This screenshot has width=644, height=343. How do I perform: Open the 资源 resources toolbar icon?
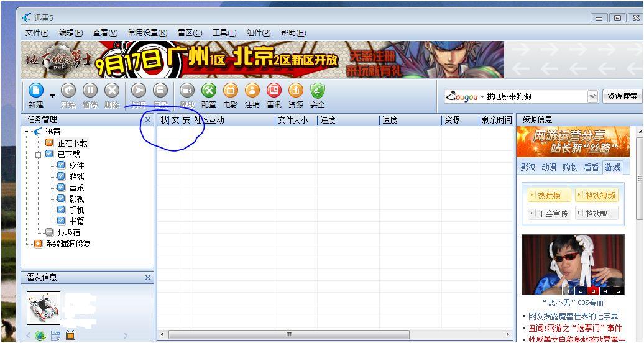coord(296,91)
